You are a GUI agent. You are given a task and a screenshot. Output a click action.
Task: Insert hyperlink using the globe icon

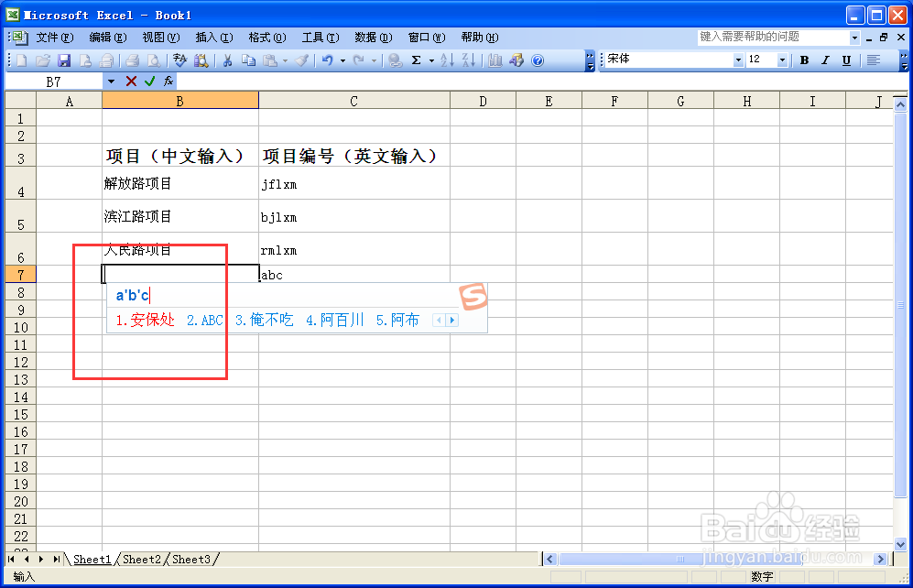click(396, 60)
